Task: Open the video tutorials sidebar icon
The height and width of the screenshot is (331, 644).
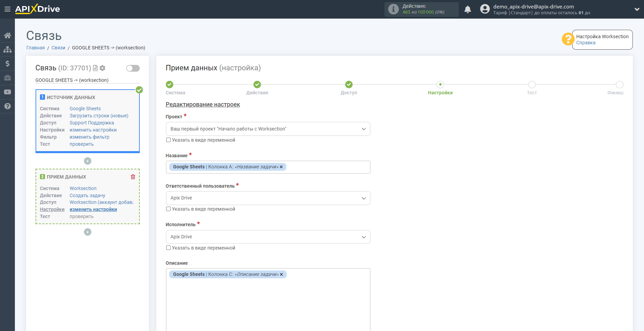Action: (7, 92)
